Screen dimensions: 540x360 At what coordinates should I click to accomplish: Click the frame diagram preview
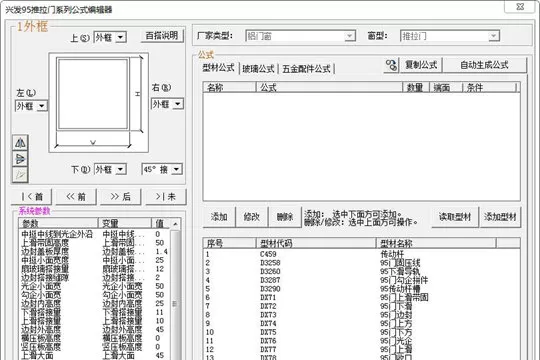99,102
